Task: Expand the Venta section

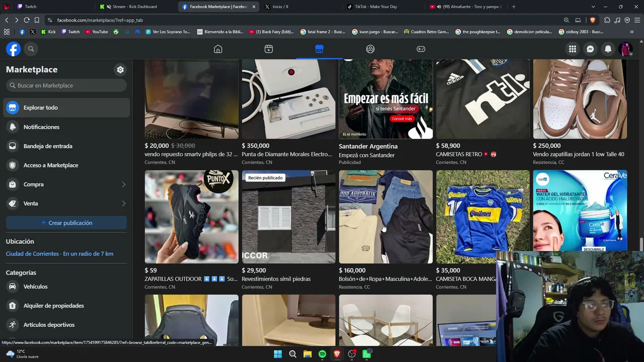Action: pyautogui.click(x=66, y=204)
